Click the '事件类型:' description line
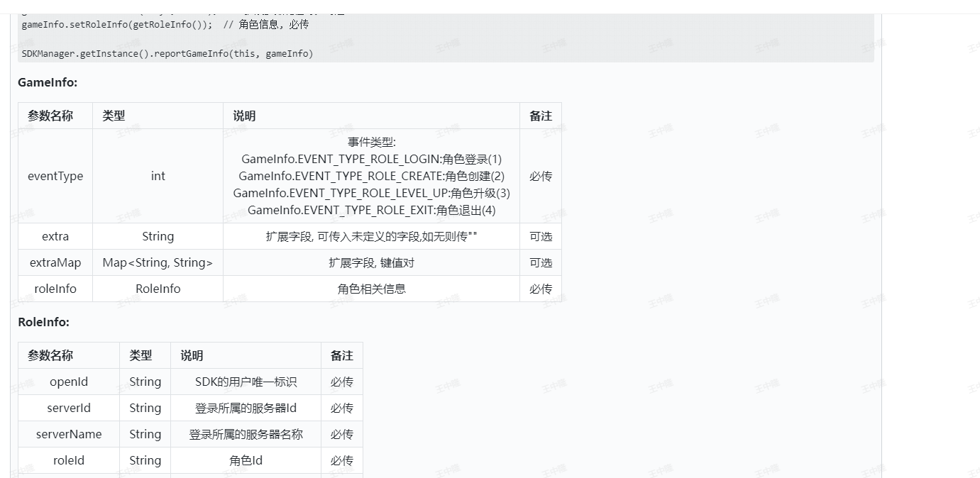This screenshot has height=478, width=980. tap(372, 143)
